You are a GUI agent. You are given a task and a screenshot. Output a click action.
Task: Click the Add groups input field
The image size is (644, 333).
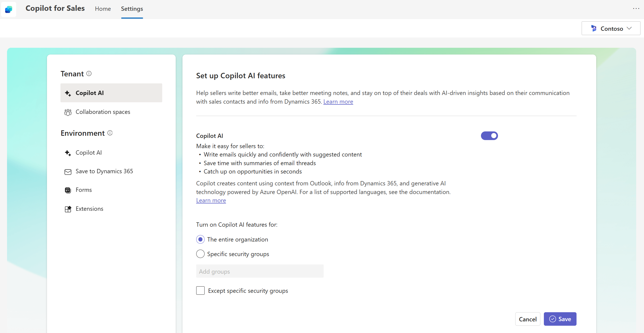[260, 271]
